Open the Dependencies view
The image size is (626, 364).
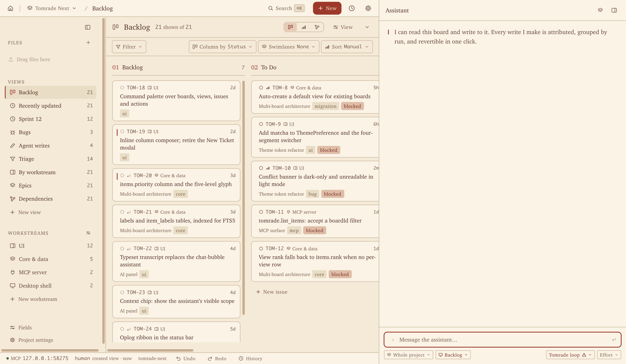click(x=51, y=198)
